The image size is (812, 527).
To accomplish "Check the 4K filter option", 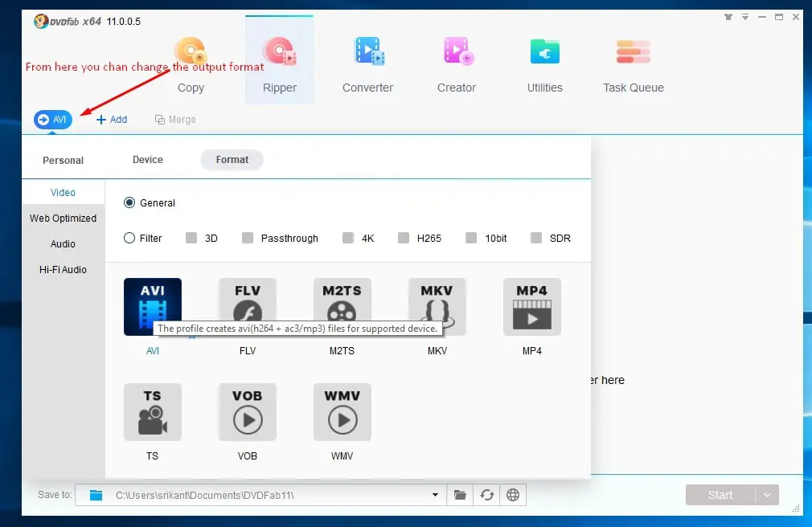I will (348, 238).
